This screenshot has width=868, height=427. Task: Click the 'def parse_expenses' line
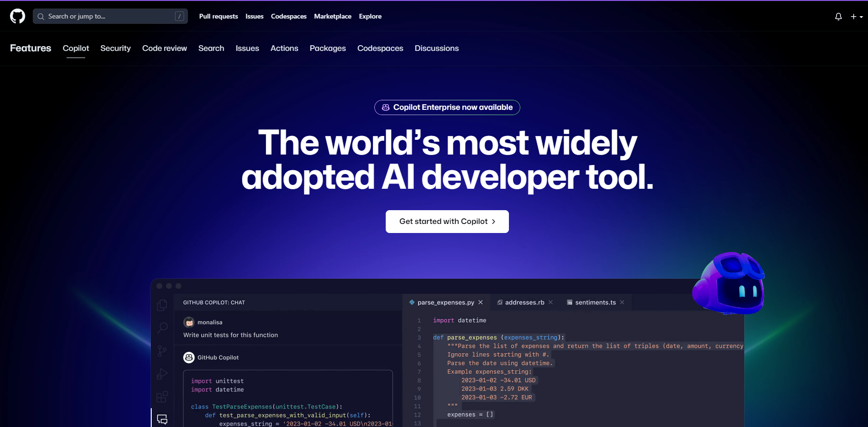point(498,338)
